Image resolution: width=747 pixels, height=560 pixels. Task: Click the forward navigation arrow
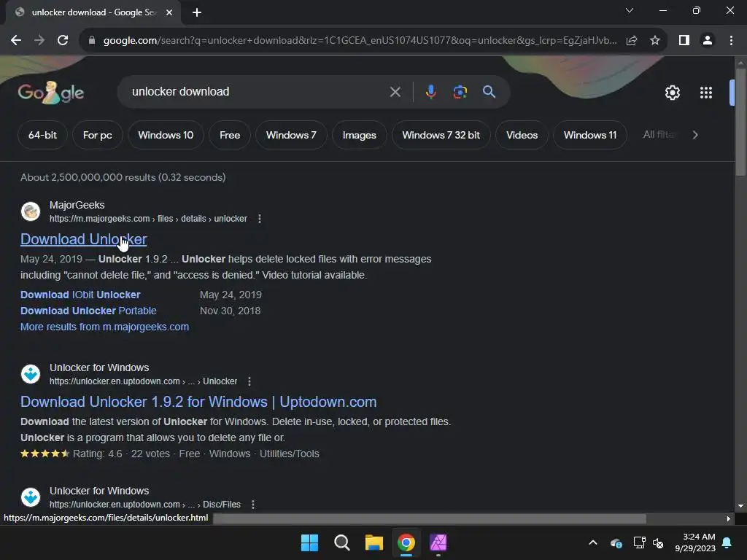39,41
